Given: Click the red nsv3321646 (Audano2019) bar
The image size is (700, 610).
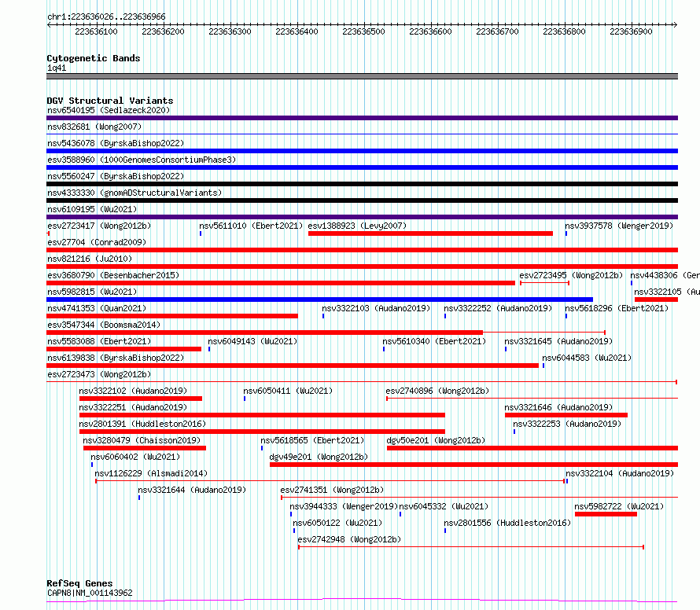Looking at the screenshot, I should (566, 415).
